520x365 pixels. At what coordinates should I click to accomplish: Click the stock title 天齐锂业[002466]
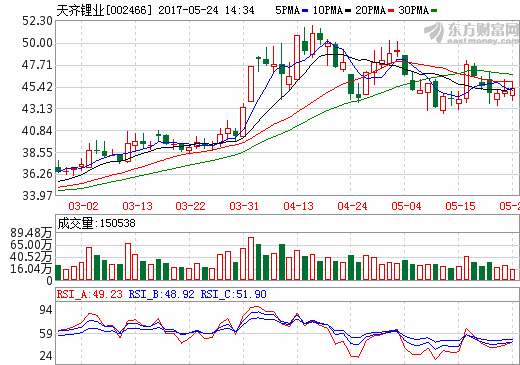(x=104, y=10)
